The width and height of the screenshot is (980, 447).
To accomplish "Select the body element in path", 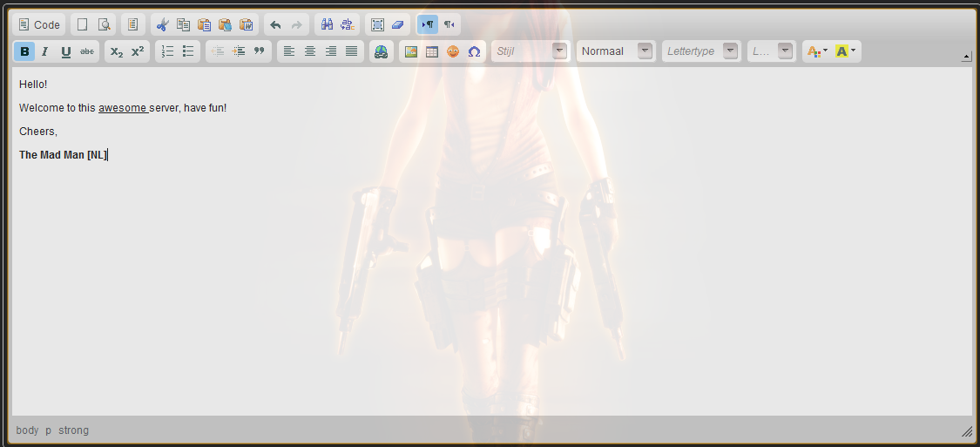I will pos(27,430).
